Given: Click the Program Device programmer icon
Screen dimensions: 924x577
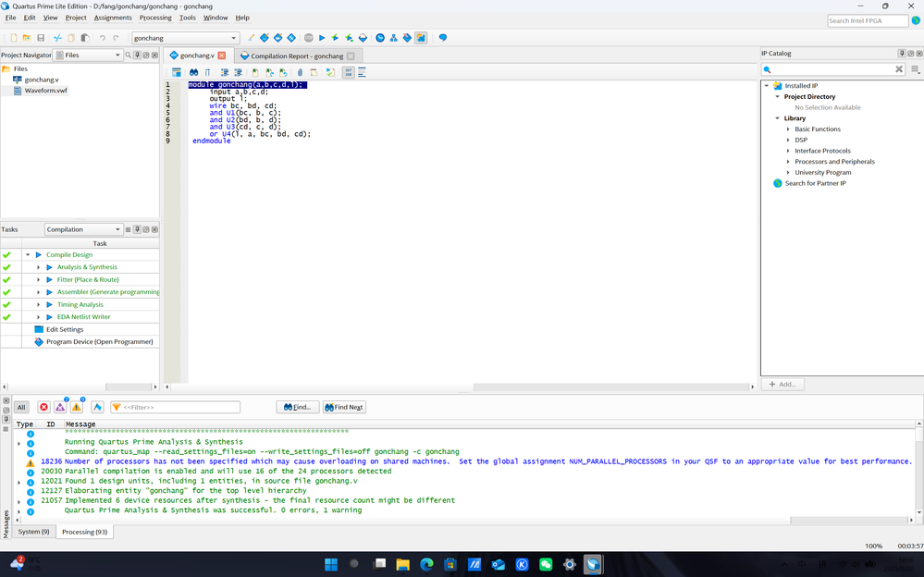Looking at the screenshot, I should (39, 342).
